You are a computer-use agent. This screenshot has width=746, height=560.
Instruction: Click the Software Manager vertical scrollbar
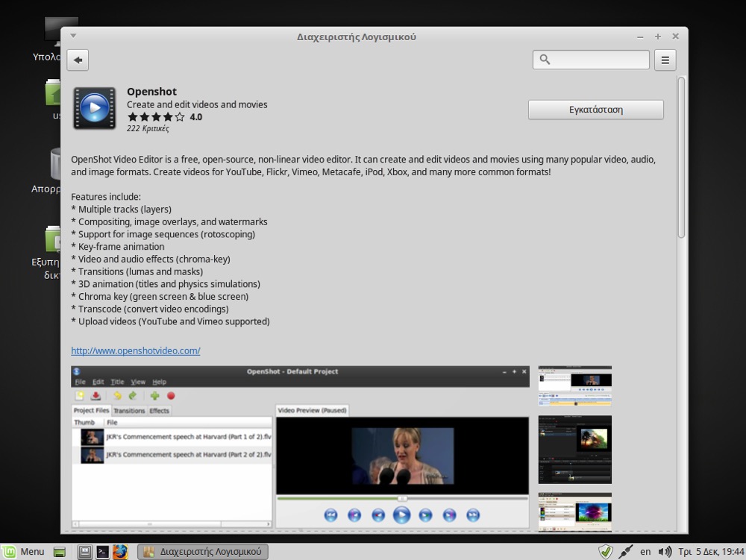(681, 157)
